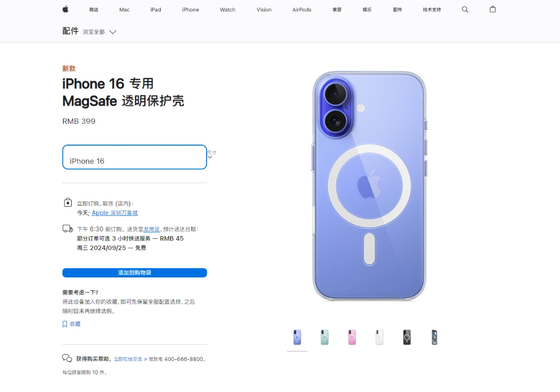Open the Mac menu item
560x392 pixels.
tap(124, 10)
